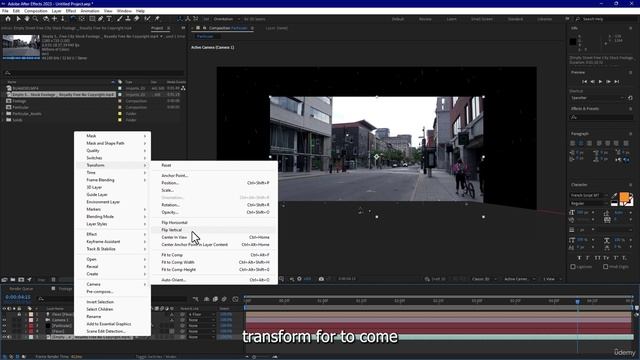Viewport: 640px width, 360px height.
Task: Click the Graph Editor icon in timeline
Action: click(236, 299)
